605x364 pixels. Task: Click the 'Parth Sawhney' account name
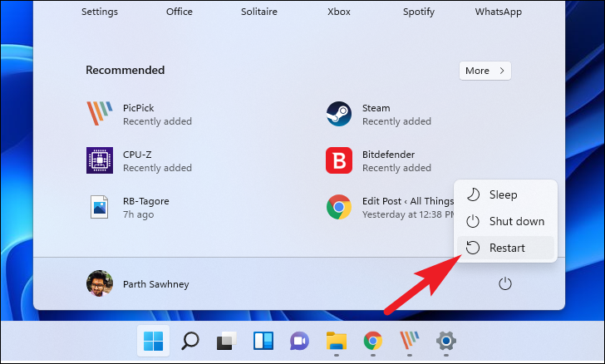(x=156, y=284)
